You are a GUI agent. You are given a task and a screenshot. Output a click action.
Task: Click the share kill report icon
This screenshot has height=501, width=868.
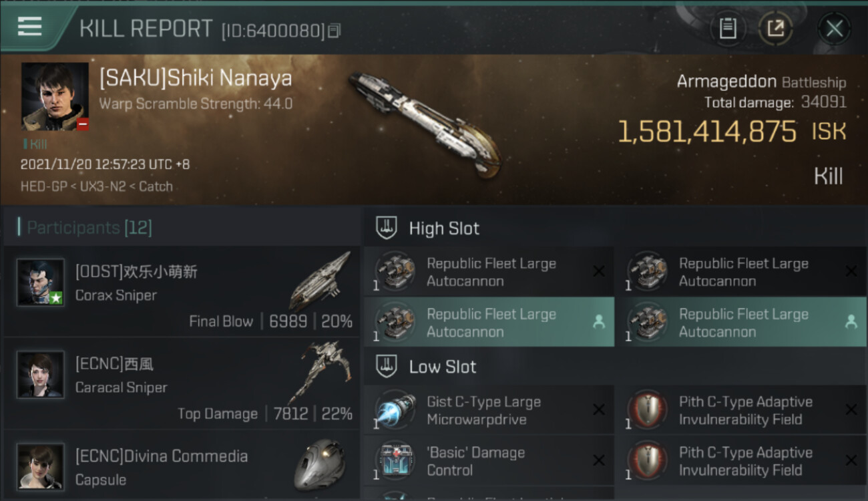point(775,29)
